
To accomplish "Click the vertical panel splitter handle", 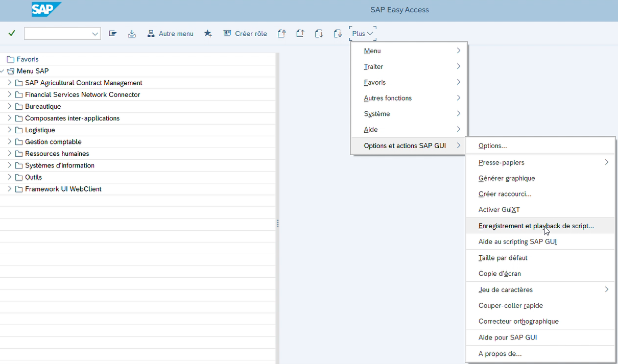I will [x=278, y=224].
